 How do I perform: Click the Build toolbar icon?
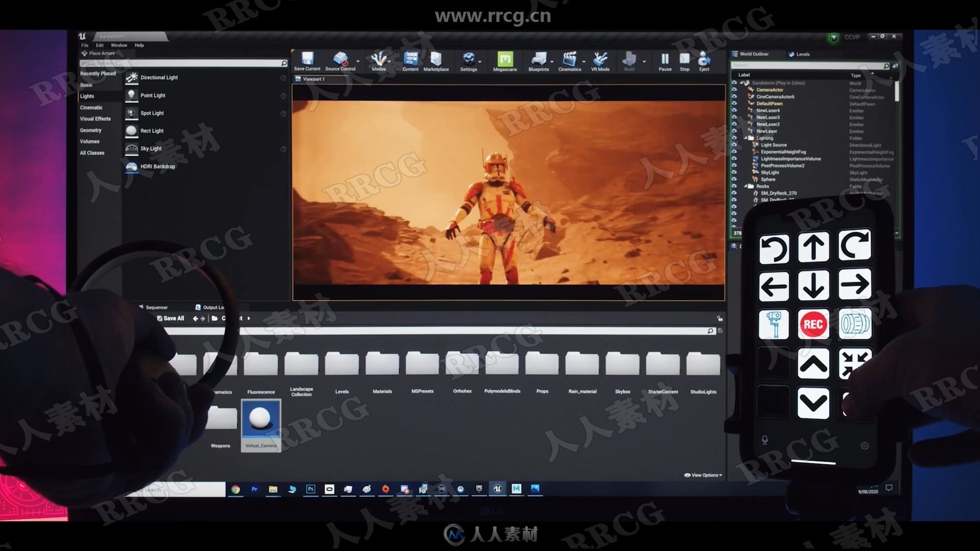(629, 61)
